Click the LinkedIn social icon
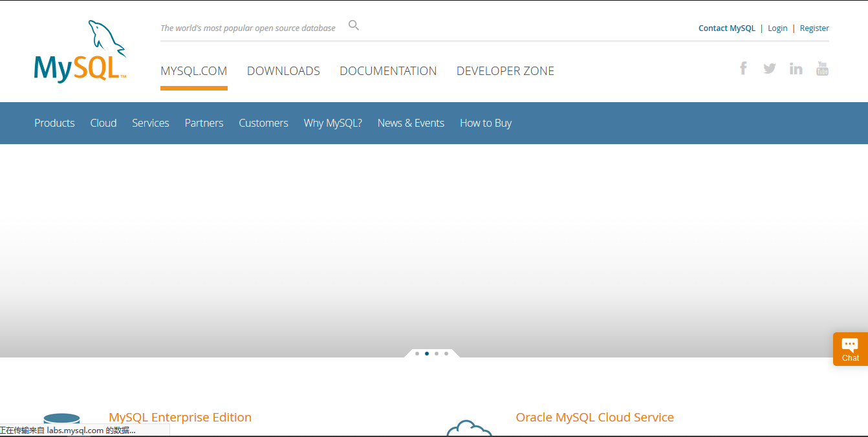Viewport: 868px width, 437px height. pos(796,68)
